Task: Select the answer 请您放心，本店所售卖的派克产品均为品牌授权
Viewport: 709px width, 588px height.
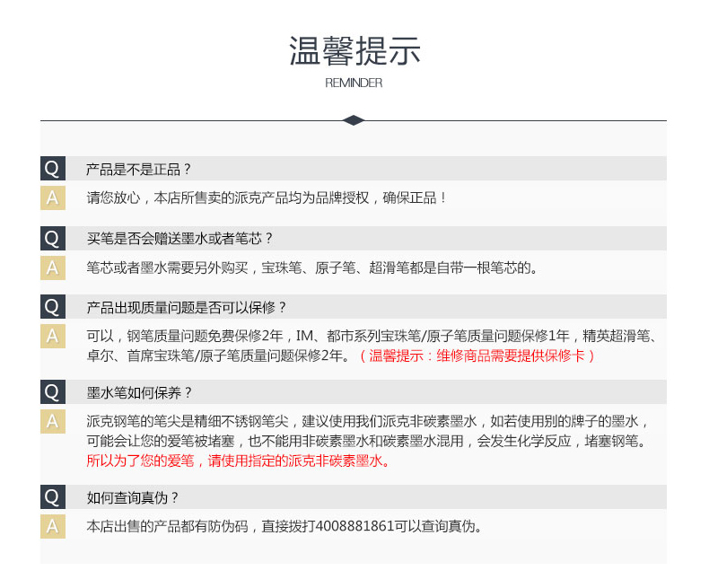Action: tap(267, 197)
